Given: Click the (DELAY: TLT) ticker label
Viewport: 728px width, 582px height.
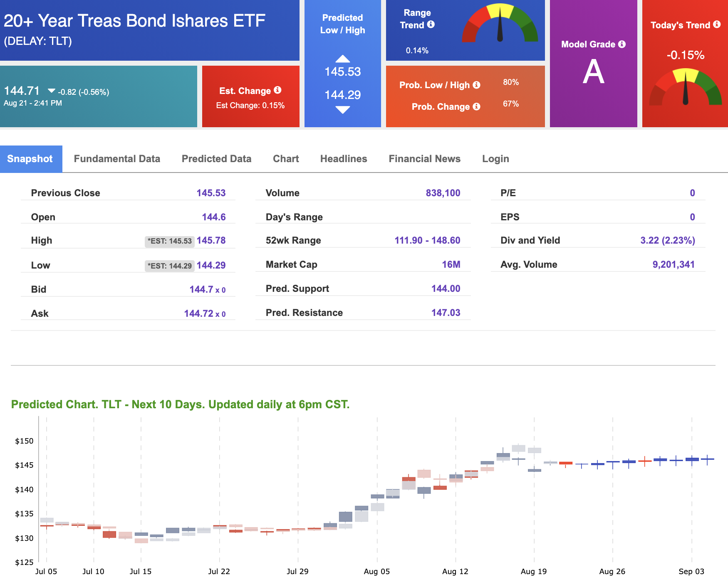Looking at the screenshot, I should (38, 41).
